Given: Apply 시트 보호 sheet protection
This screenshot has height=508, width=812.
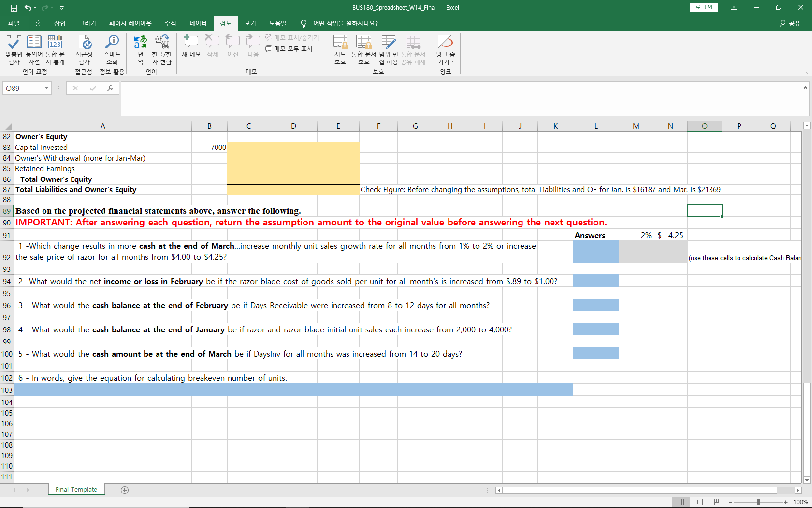Looking at the screenshot, I should click(340, 48).
